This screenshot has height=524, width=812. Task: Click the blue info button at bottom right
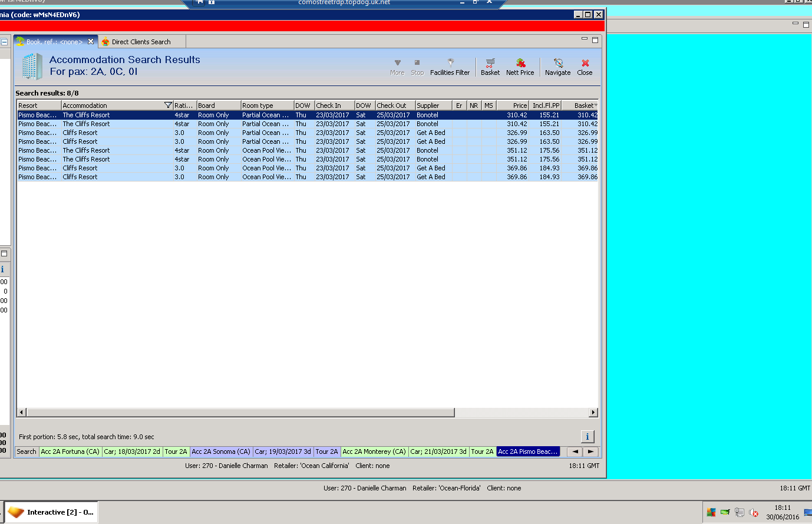587,437
